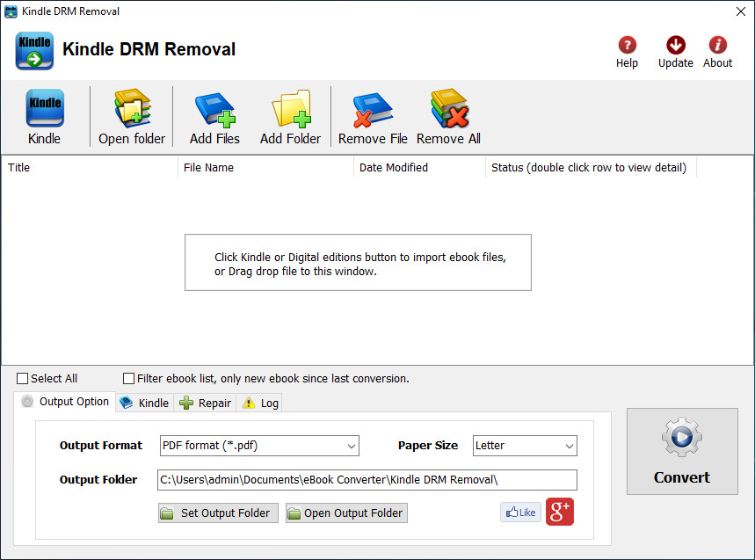The image size is (755, 560).
Task: Open the Output Format dropdown
Action: click(x=259, y=446)
